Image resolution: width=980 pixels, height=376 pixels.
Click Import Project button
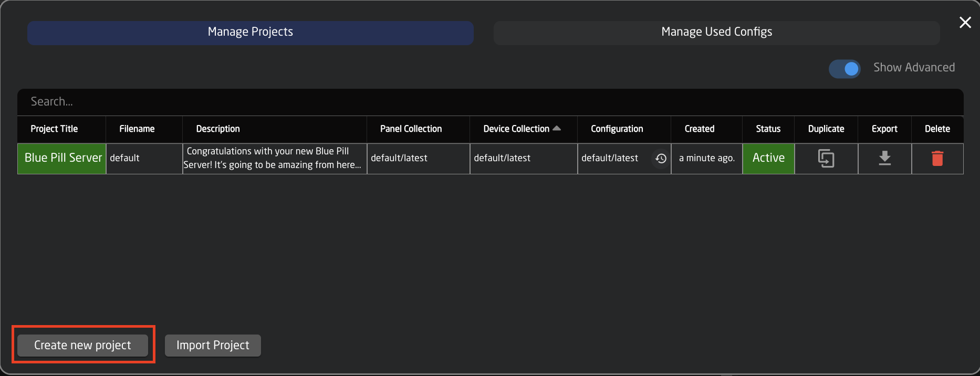213,345
